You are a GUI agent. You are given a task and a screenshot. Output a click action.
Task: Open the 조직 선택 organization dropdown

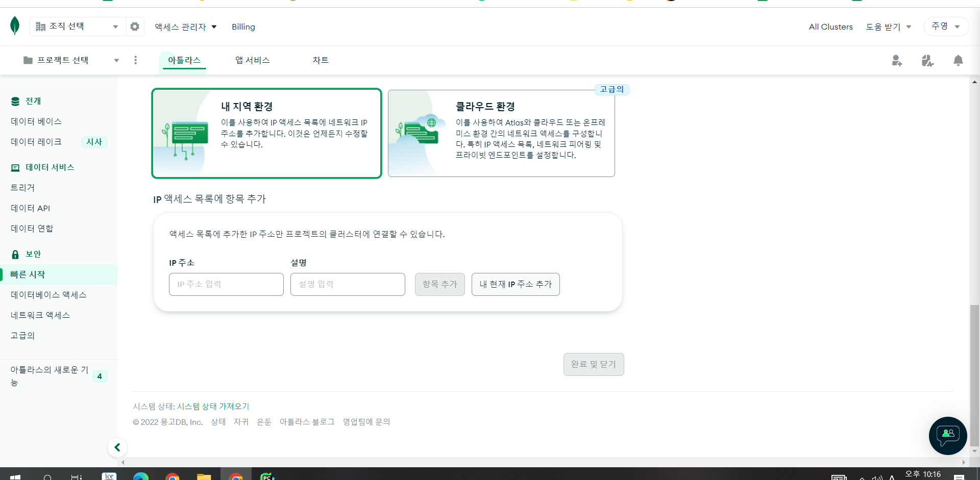(78, 27)
